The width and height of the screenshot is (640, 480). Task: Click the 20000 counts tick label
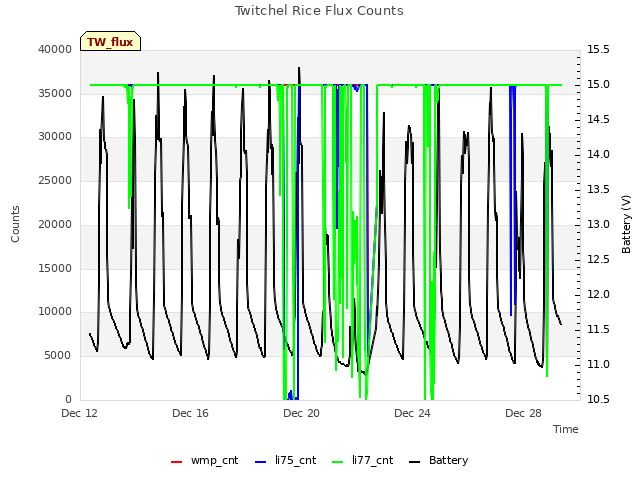[x=55, y=224]
